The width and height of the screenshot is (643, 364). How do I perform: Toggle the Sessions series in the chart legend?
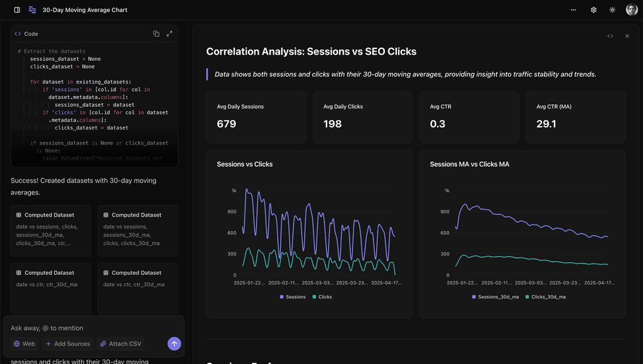click(x=293, y=297)
